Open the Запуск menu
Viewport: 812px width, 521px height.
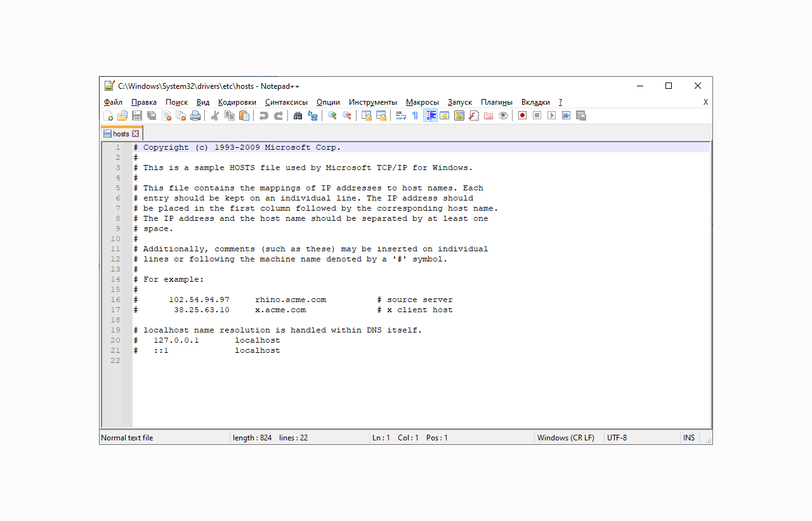pyautogui.click(x=460, y=102)
